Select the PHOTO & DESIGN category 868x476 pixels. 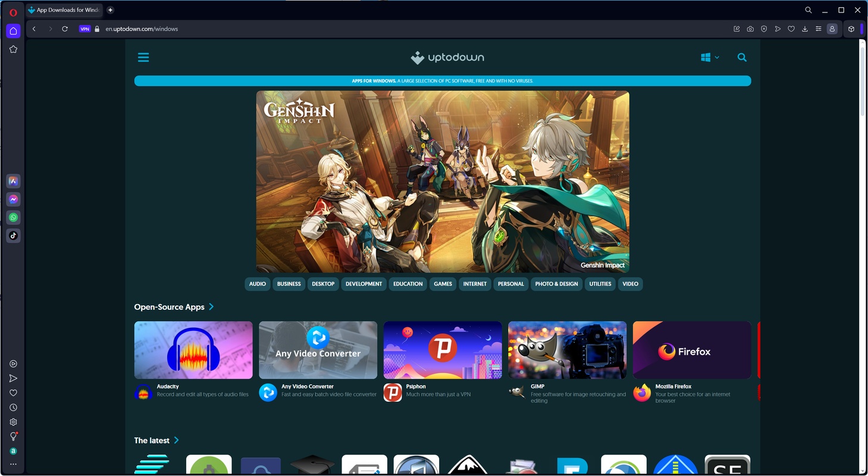(x=556, y=284)
